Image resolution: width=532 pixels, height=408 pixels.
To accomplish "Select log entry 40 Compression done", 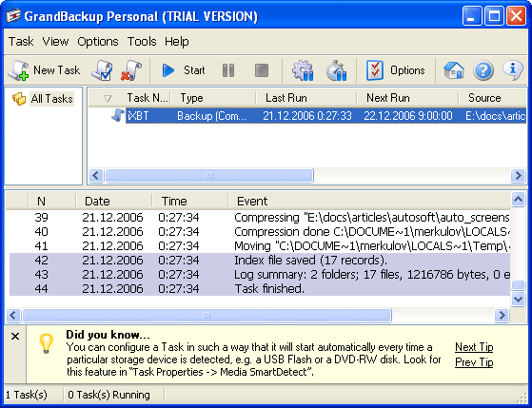I will tap(260, 232).
